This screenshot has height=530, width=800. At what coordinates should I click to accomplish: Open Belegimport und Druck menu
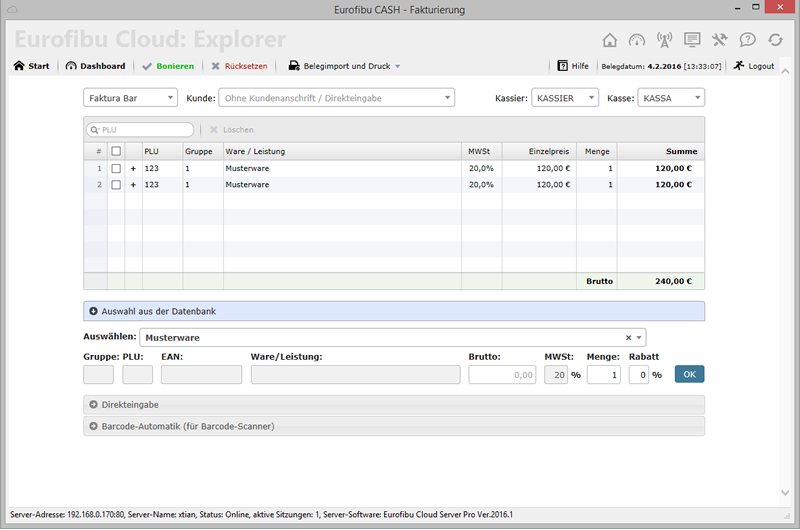pos(344,66)
